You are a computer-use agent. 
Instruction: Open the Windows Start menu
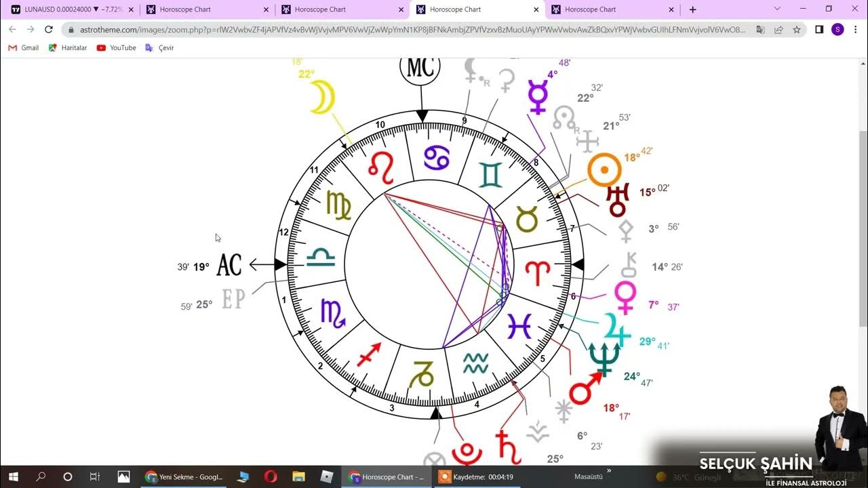[13, 476]
